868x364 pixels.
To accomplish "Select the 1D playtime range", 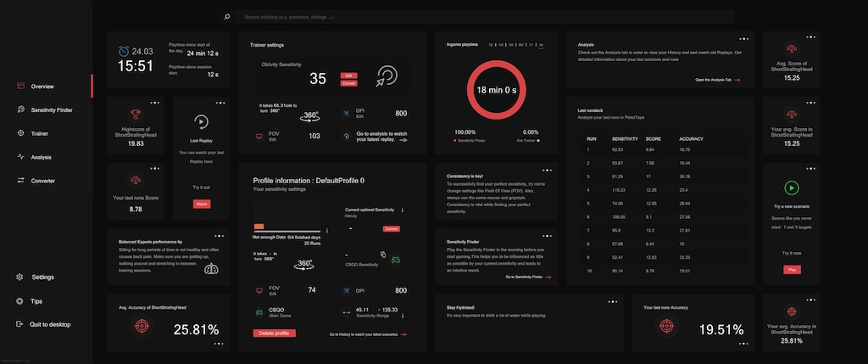I will (x=491, y=45).
